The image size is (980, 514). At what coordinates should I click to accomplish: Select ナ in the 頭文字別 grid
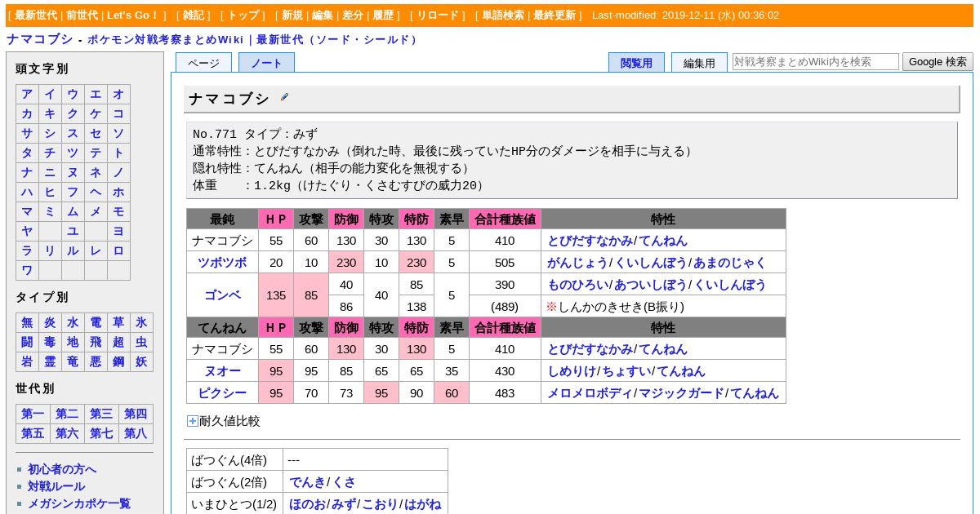point(27,172)
